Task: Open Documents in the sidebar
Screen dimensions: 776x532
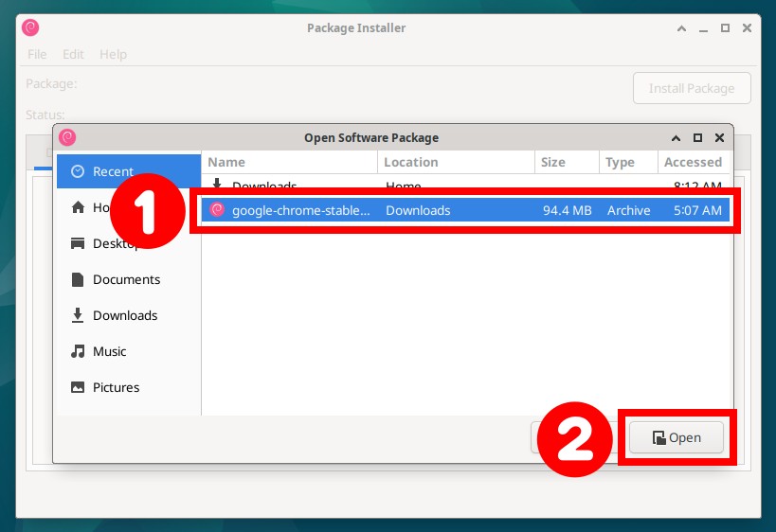Action: (129, 279)
